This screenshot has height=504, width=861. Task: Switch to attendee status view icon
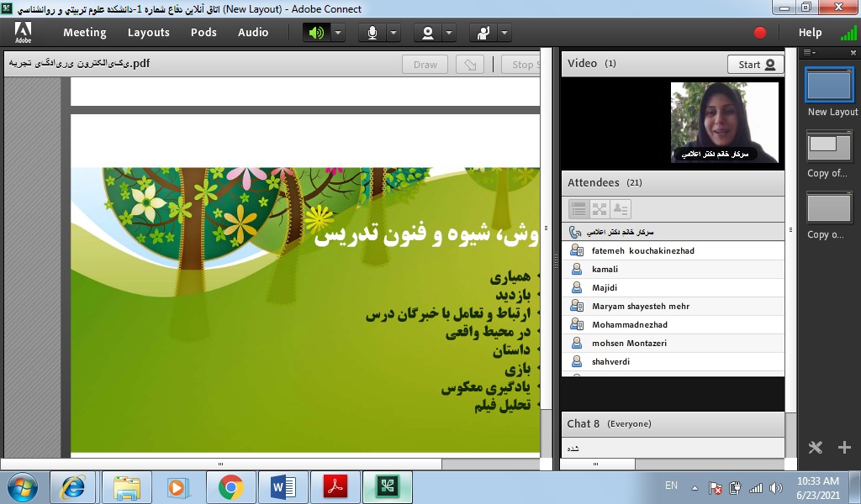point(621,209)
